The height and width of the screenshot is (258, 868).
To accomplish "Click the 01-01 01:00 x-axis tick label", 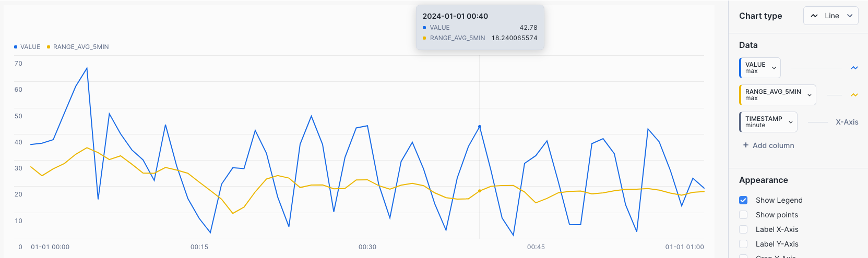I will point(684,247).
